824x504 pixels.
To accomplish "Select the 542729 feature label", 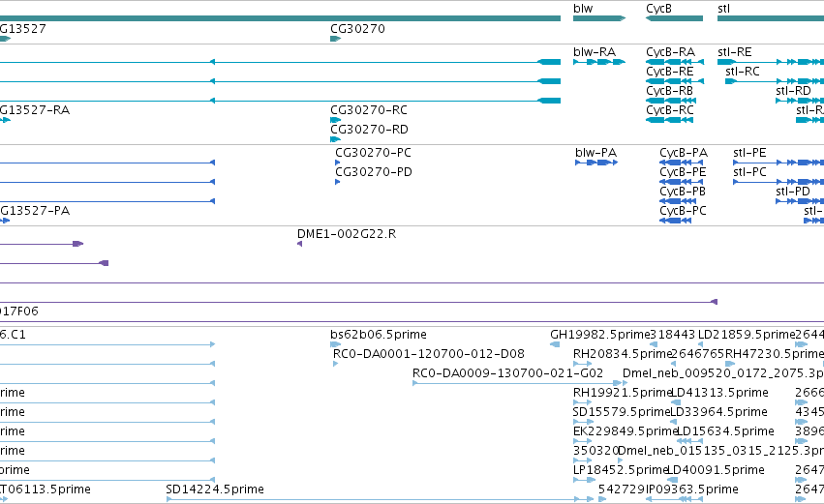I will (x=622, y=489).
